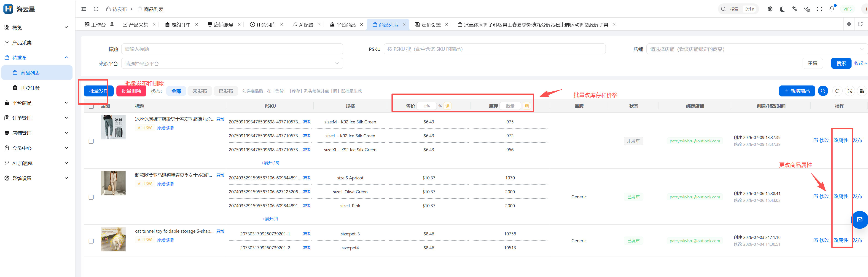This screenshot has width=868, height=277.
Task: Click the 批量删除 button
Action: coord(131,91)
